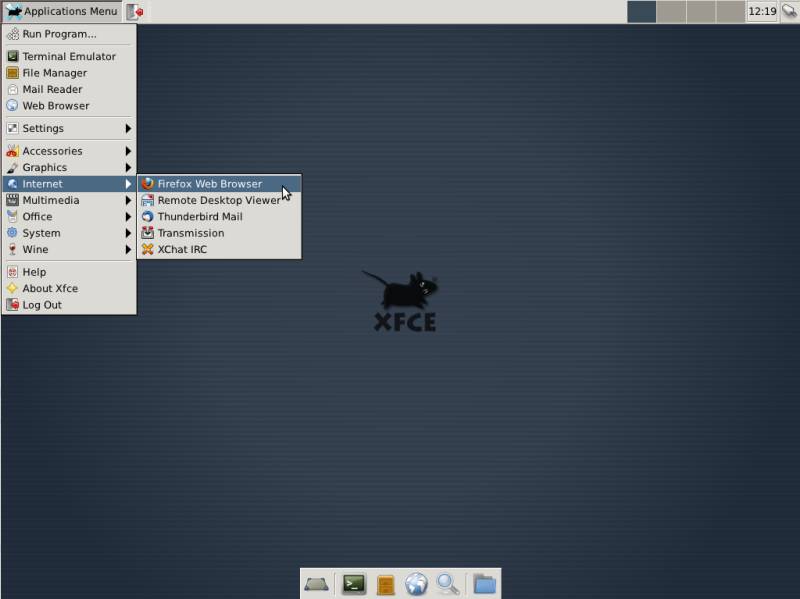Select Run Program... entry
The image size is (800, 599).
(69, 34)
